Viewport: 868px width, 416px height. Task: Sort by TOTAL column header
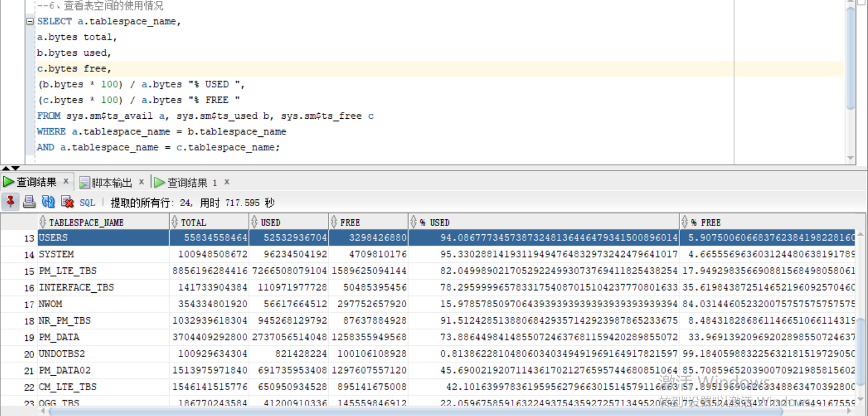point(209,222)
